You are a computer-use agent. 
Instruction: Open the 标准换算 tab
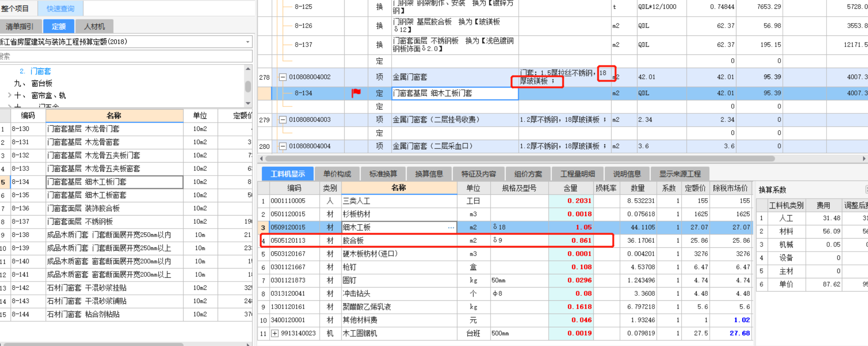383,174
